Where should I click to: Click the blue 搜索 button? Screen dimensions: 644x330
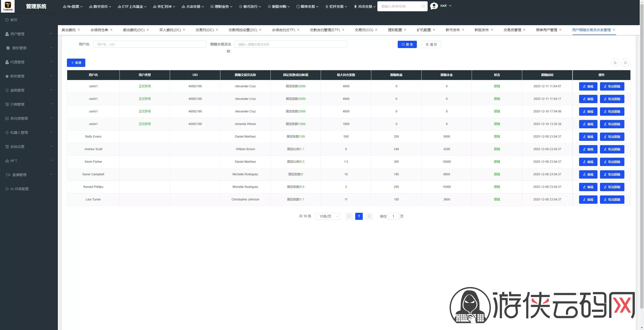click(x=407, y=44)
